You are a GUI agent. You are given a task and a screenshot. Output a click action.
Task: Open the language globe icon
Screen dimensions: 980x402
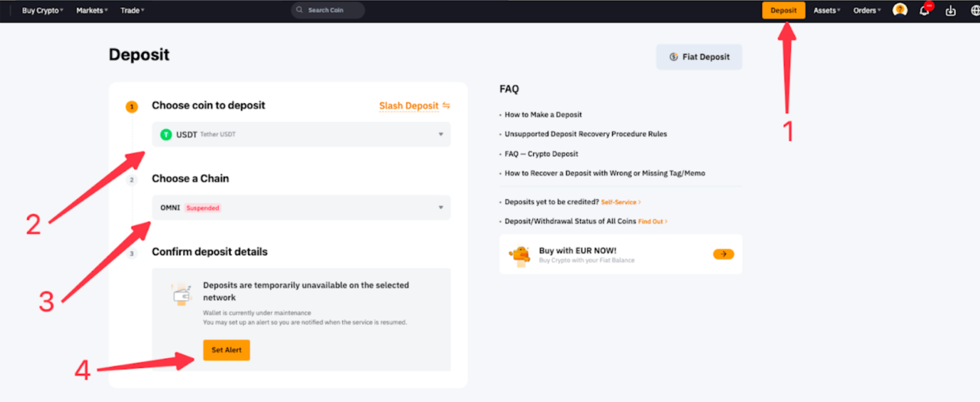coord(975,11)
